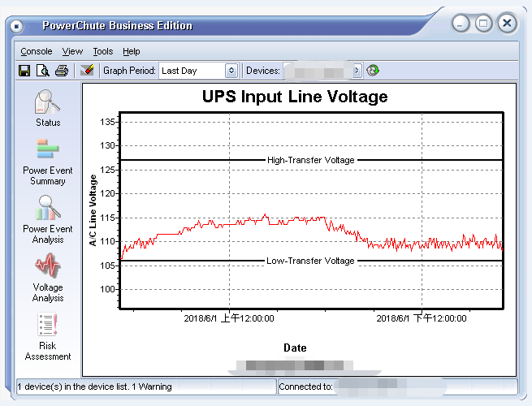532x406 pixels.
Task: Click the A/C Line Voltage axis label
Action: tap(93, 210)
